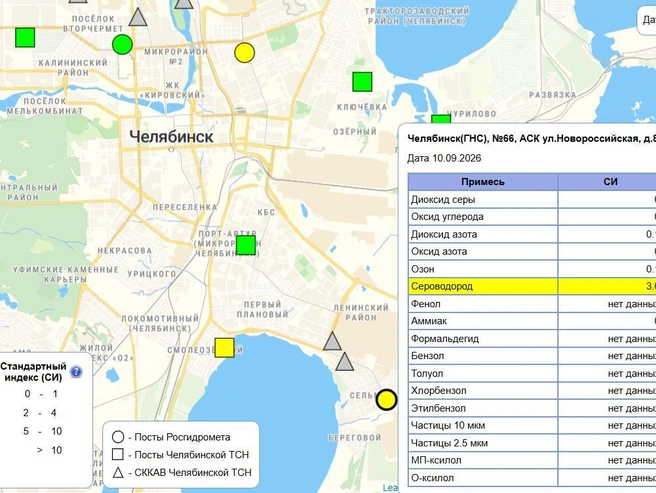Select the Этилбензол row
Screen dimensions: 656x493
click(532, 408)
